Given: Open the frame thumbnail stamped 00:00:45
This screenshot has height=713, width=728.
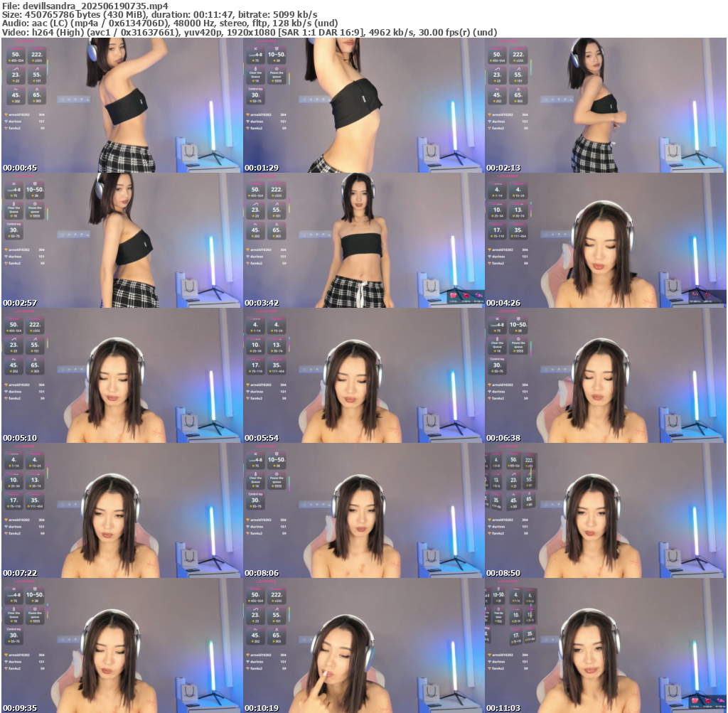Looking at the screenshot, I should click(122, 105).
